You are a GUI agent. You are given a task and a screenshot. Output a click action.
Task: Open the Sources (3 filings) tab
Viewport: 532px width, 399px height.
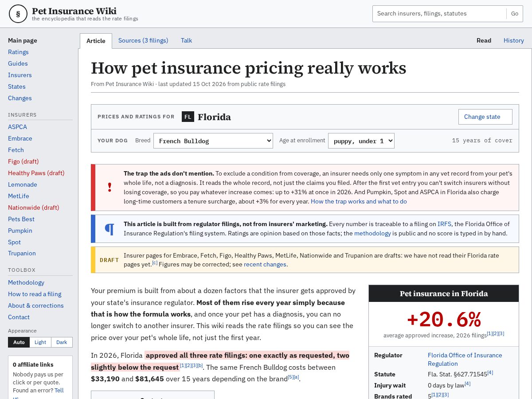point(143,40)
